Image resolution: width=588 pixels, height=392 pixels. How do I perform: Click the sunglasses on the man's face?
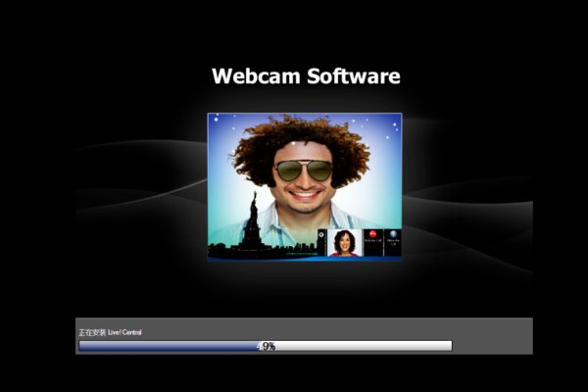click(x=304, y=171)
